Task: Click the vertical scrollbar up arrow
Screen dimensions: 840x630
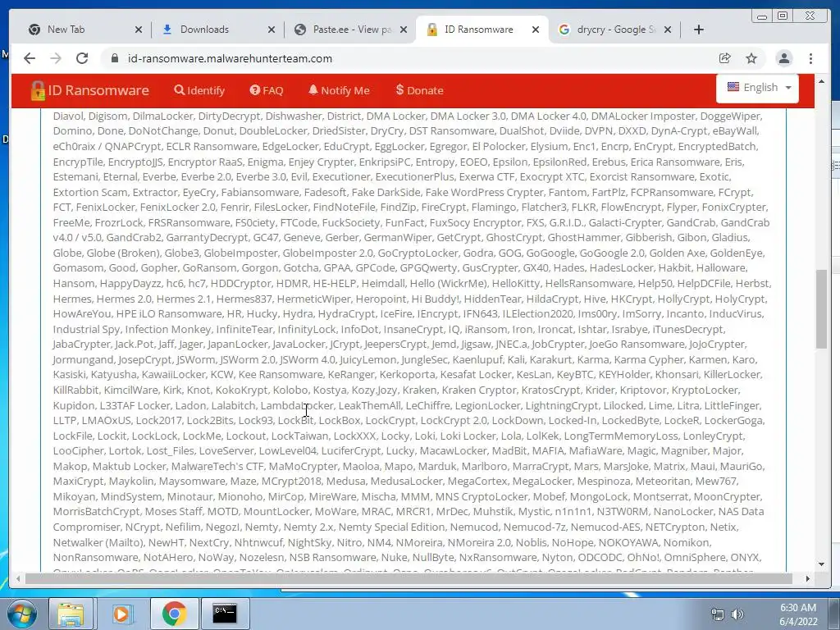Action: click(822, 81)
